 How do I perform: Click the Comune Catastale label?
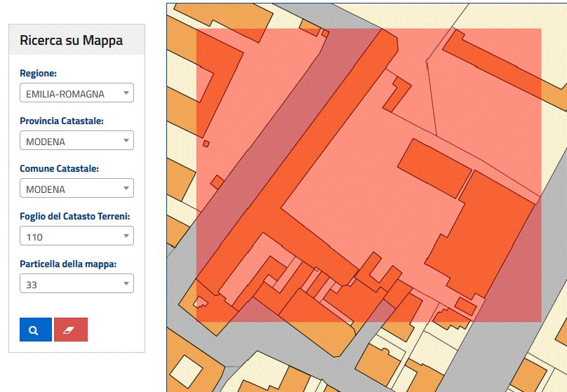[x=59, y=169]
